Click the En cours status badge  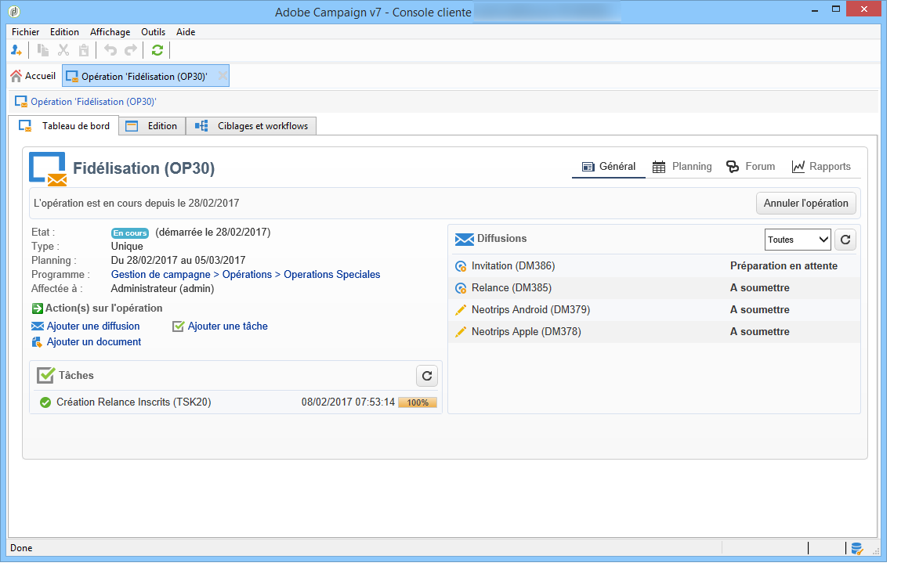click(130, 233)
